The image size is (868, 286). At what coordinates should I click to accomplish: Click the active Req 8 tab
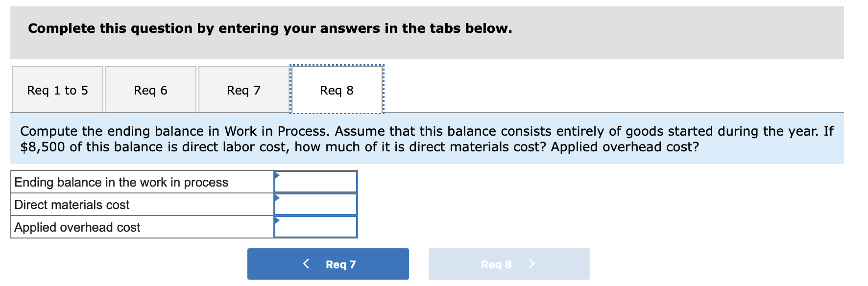click(337, 90)
